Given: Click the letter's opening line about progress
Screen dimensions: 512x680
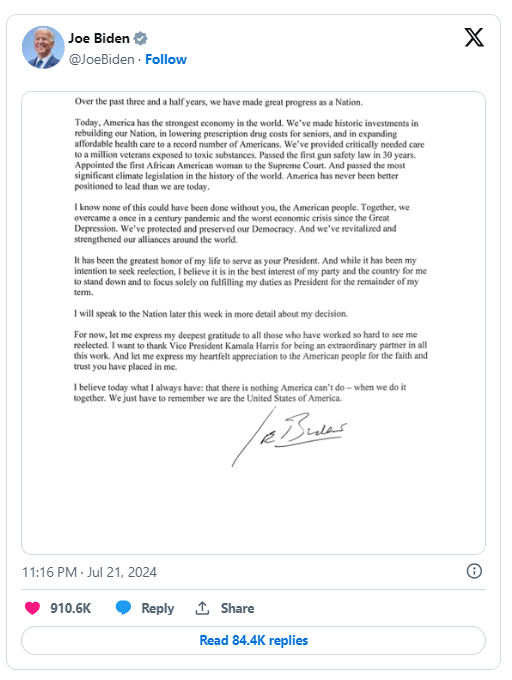Looking at the screenshot, I should click(218, 102).
